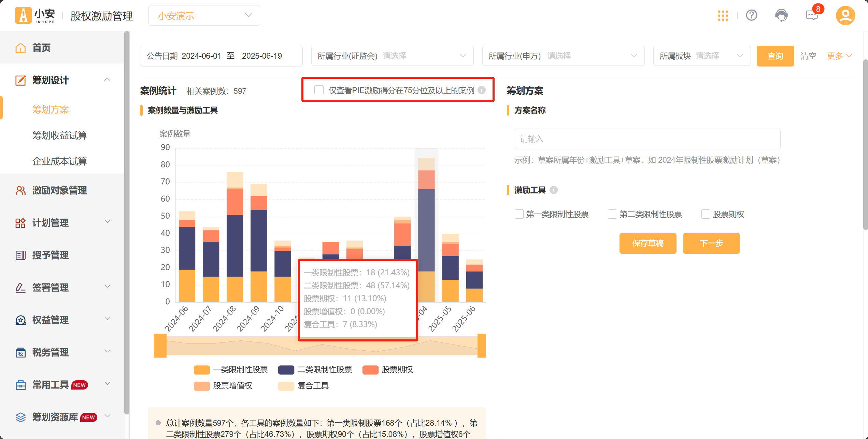
Task: Check 第一类限制性股票 option
Action: tap(519, 214)
